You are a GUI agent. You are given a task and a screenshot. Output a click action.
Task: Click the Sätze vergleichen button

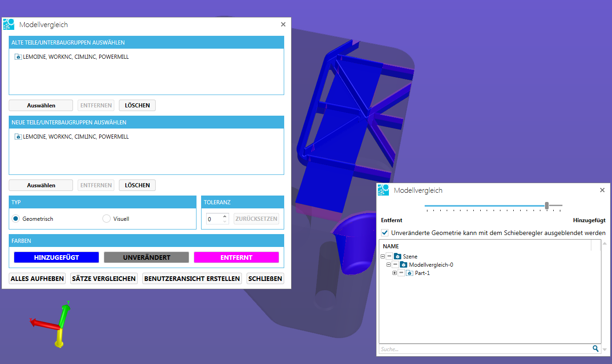coord(104,279)
